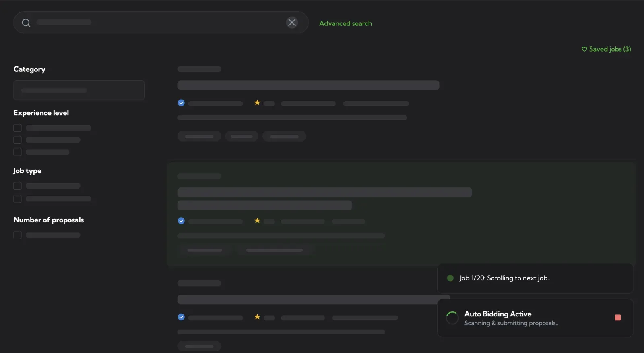Image resolution: width=644 pixels, height=353 pixels.
Task: Tick the second Experience level checkbox
Action: tap(17, 140)
